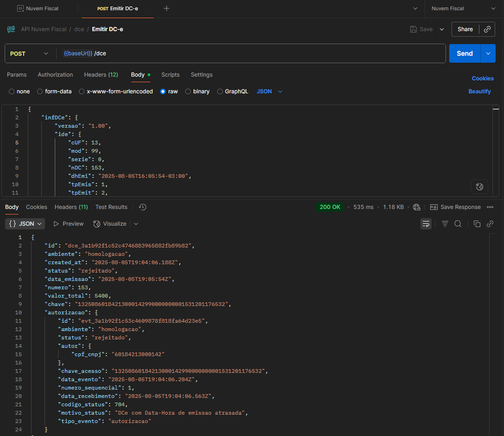Click the request URL input field
Viewport: 504px width, 436px height.
pos(269,53)
